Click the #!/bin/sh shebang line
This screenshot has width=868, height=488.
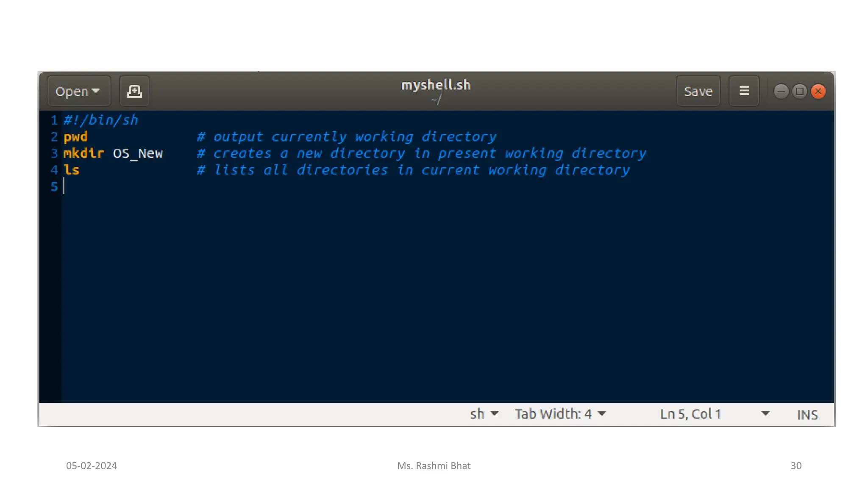[x=101, y=120]
